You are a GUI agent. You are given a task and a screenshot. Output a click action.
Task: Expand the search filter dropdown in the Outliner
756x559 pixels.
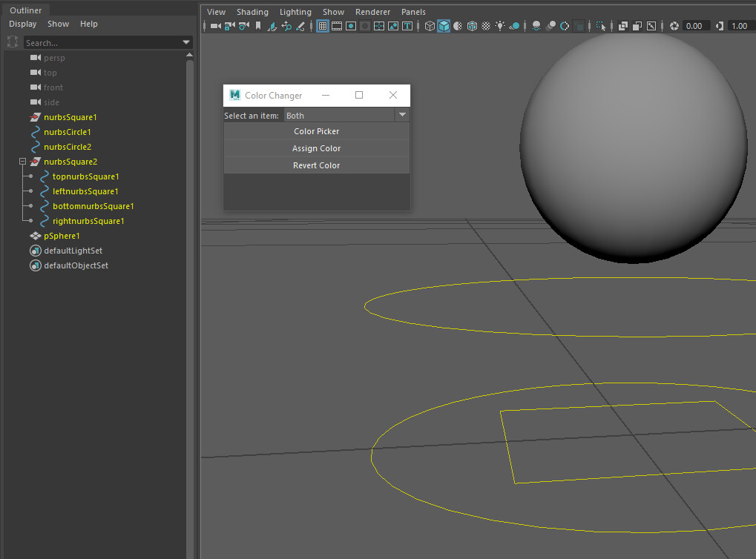point(188,42)
